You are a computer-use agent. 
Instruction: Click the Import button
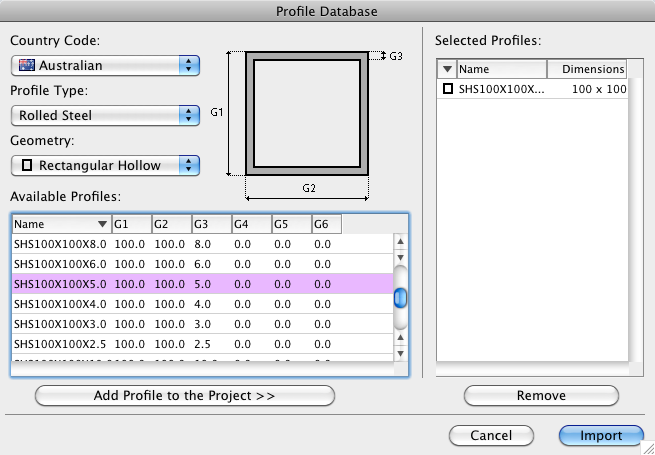click(600, 435)
